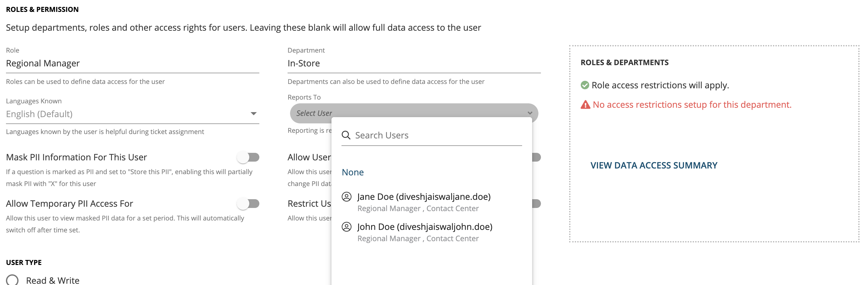Open View Data Access Summary link
Viewport: 868px width, 285px height.
click(x=654, y=166)
